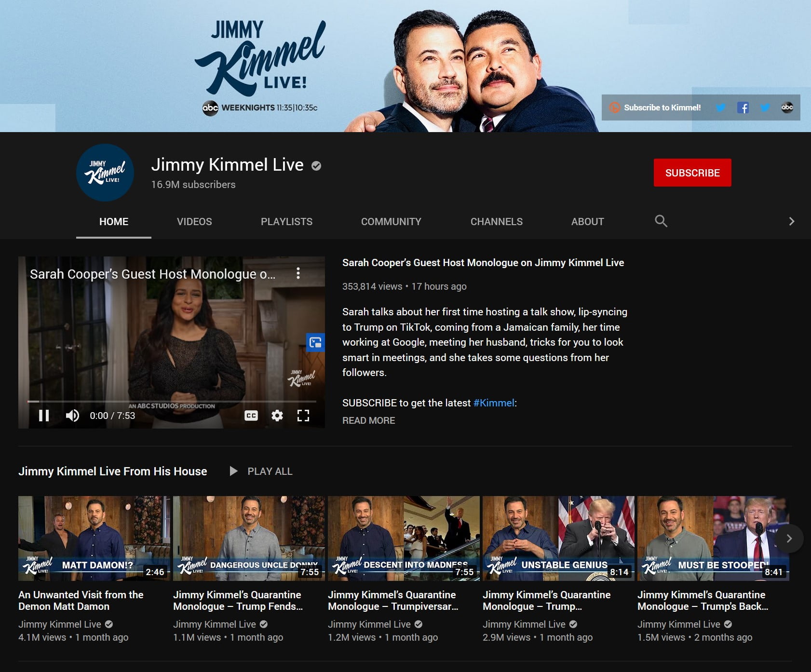Click the verified badge beside channel name
The image size is (811, 672).
(316, 166)
